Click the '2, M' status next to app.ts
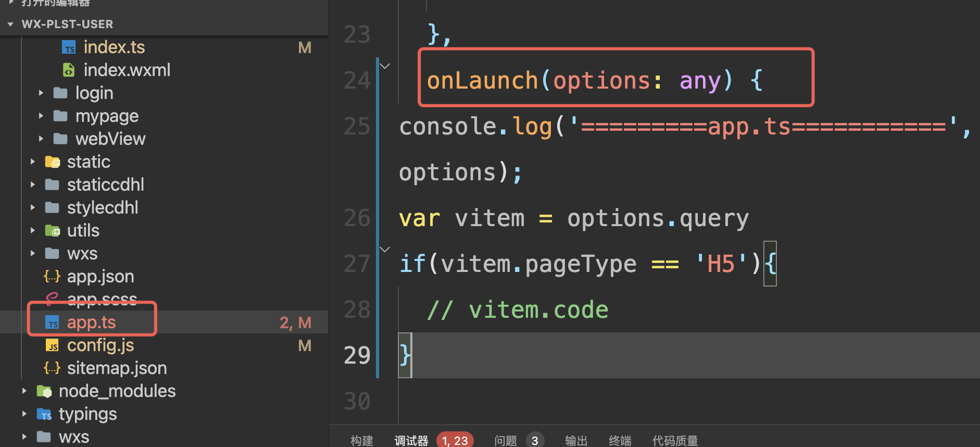 [x=295, y=322]
